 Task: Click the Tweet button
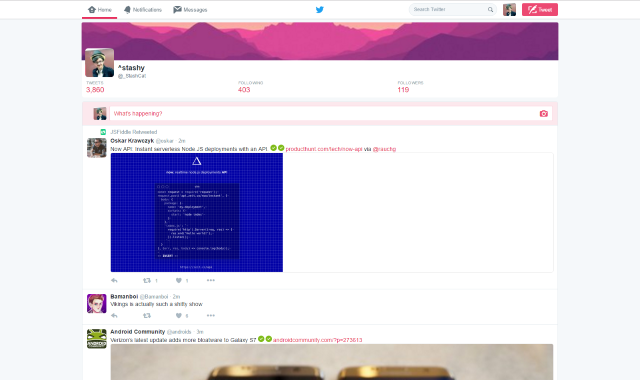coord(540,9)
